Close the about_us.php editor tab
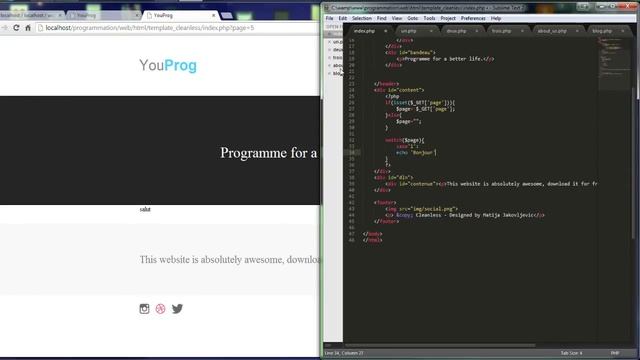Viewport: 640px width, 360px height. click(577, 31)
